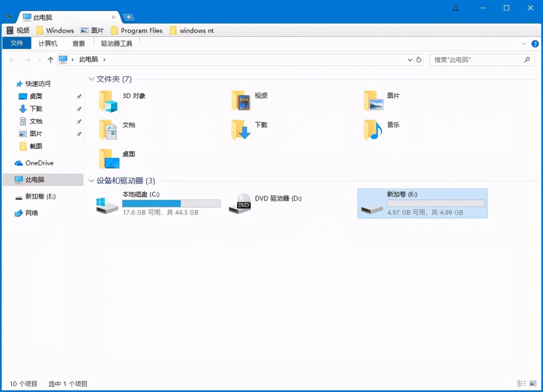Screen dimensions: 543x392
Task: Toggle the pin icon next to 下载
Action: click(79, 109)
